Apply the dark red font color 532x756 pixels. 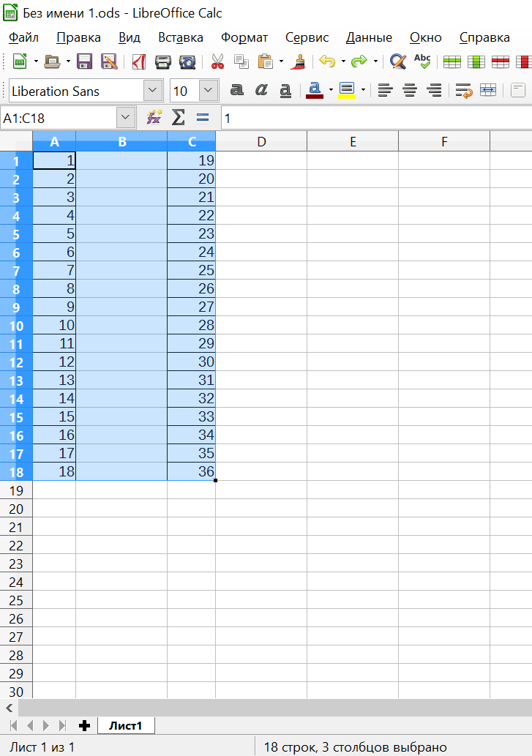pyautogui.click(x=315, y=90)
